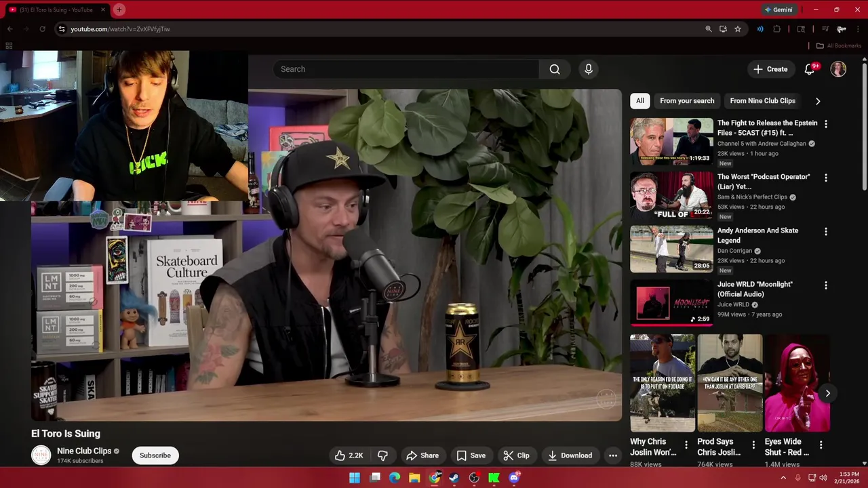This screenshot has height=488, width=868.
Task: Like the video with thumbs up
Action: (x=349, y=455)
